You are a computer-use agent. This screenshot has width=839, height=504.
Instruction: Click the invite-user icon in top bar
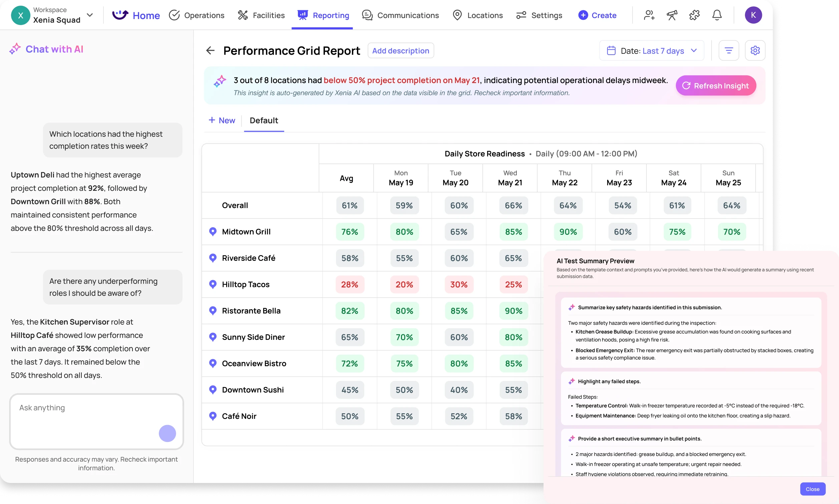(x=649, y=15)
